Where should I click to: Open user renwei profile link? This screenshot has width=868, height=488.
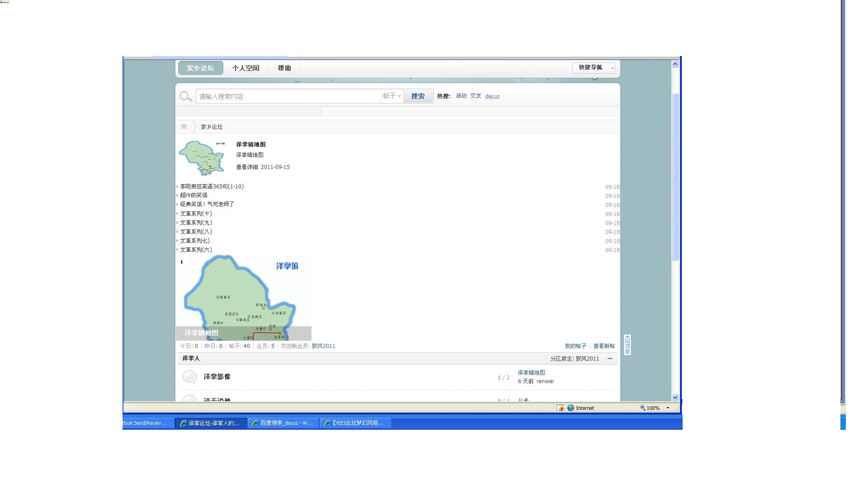pos(545,381)
